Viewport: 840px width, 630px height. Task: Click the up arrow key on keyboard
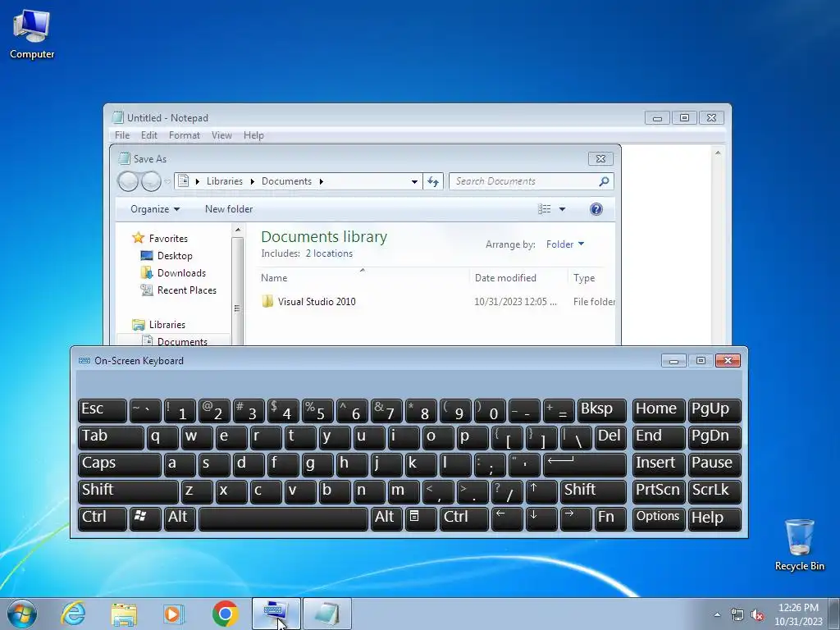point(541,491)
